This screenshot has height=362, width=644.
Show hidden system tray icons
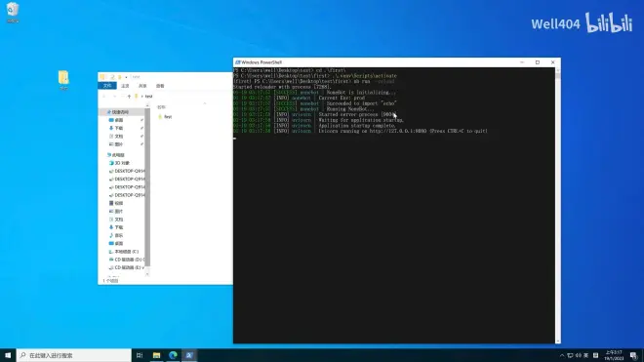point(562,355)
